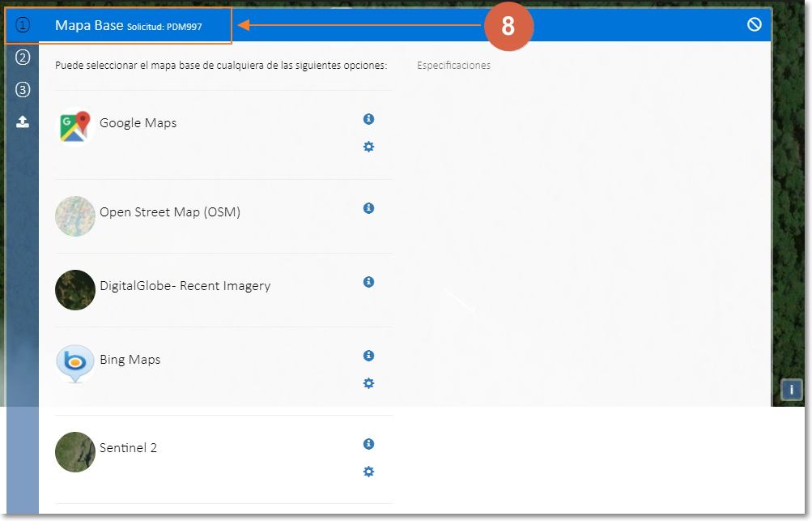
Task: Go to step 2 in sidebar
Action: [x=23, y=58]
